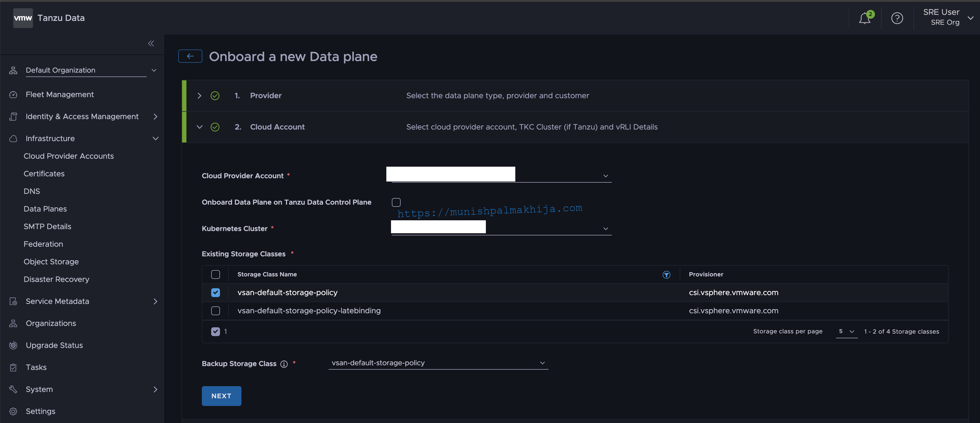
Task: Open Disaster Recovery in sidebar
Action: [x=56, y=280]
